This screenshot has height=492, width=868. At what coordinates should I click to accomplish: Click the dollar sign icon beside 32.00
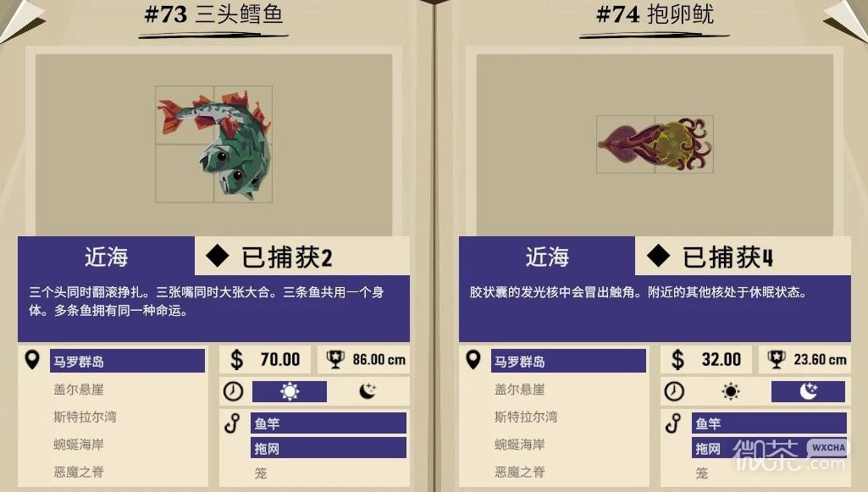(677, 360)
